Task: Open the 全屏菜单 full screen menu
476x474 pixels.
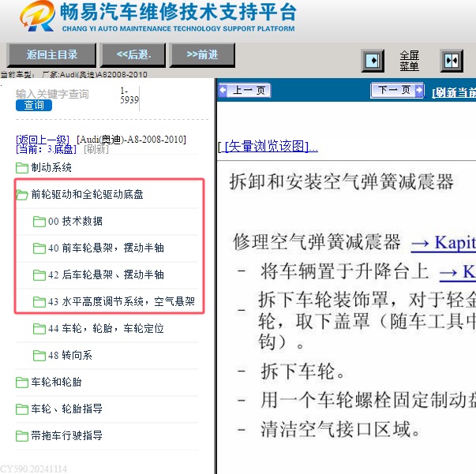Action: coord(409,61)
